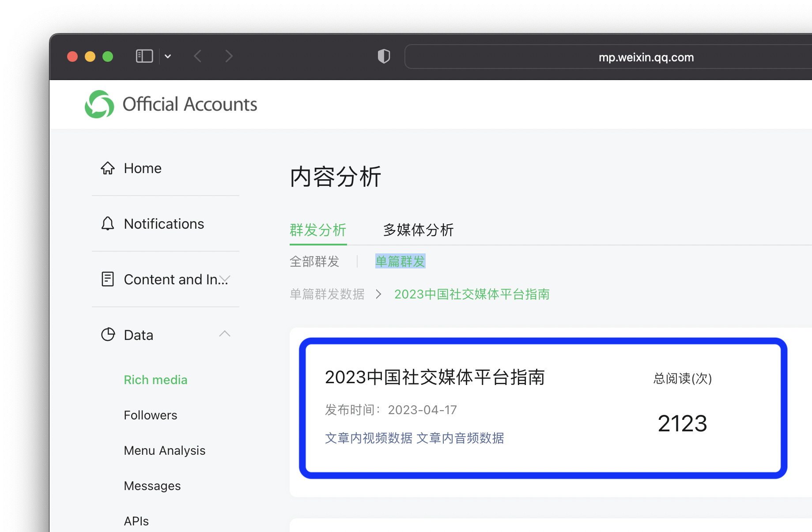Viewport: 812px width, 532px height.
Task: Click the Official Accounts green logo
Action: point(99,104)
